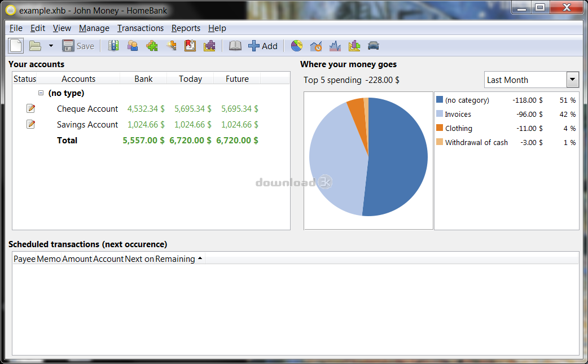Screen dimensions: 588x364
Task: Collapse the (no type) account group
Action: (41, 93)
